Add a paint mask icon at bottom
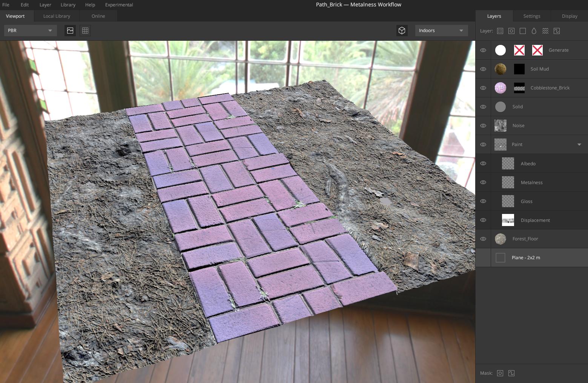588x383 pixels. pyautogui.click(x=511, y=373)
